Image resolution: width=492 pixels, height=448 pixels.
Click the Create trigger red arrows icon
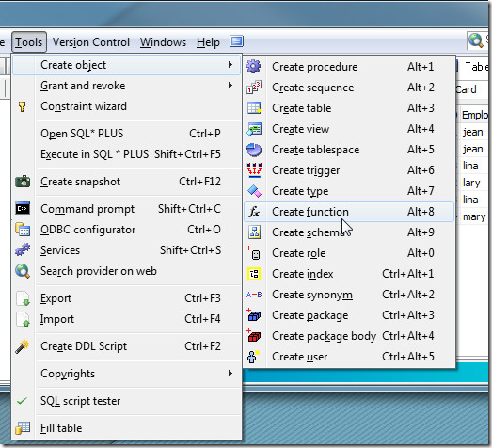pos(254,169)
